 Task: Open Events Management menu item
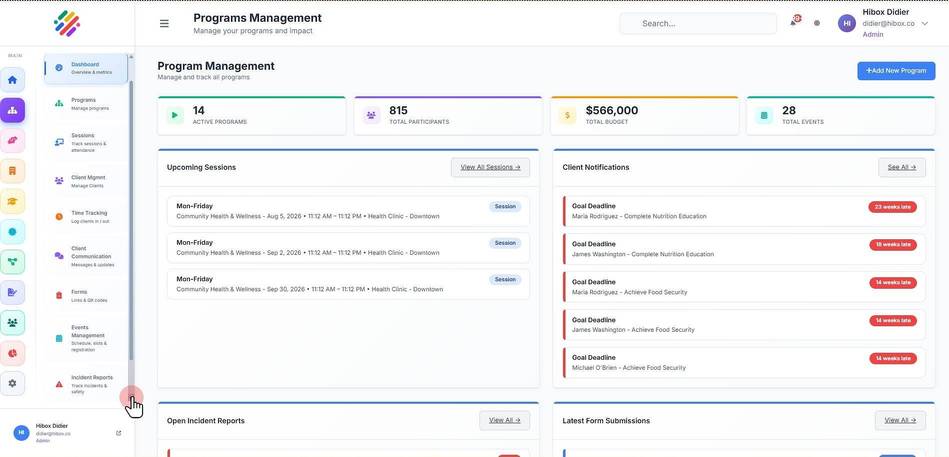pos(86,338)
